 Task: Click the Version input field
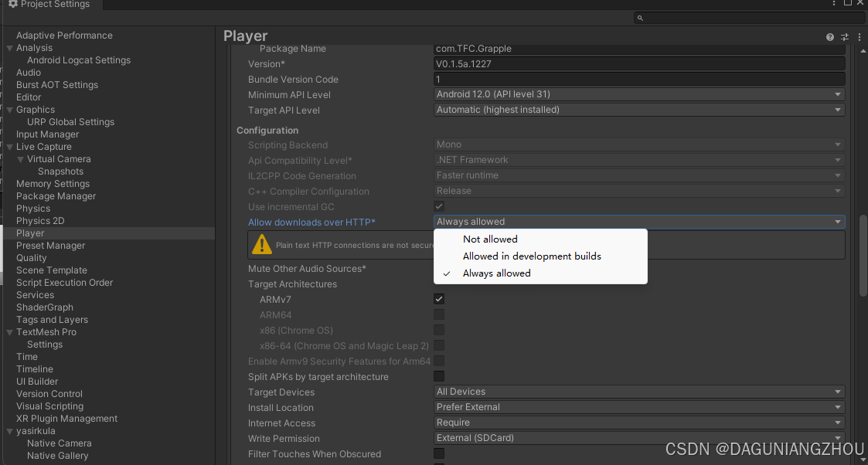click(x=638, y=63)
